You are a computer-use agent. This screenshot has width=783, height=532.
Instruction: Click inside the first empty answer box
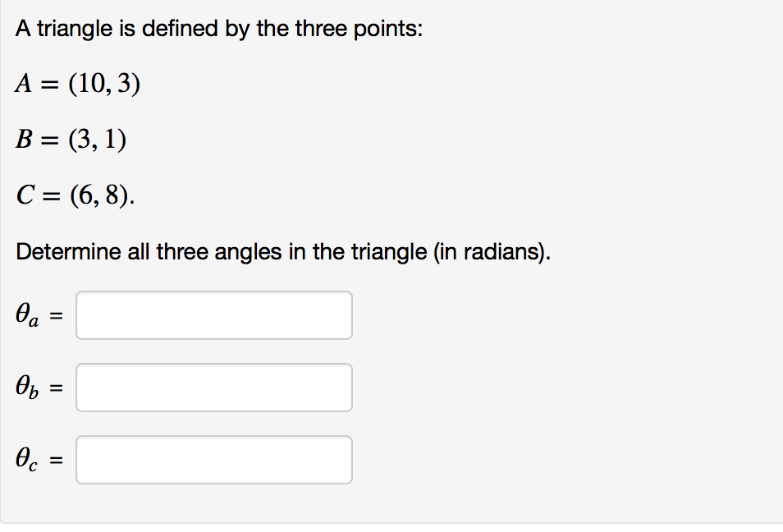click(213, 315)
